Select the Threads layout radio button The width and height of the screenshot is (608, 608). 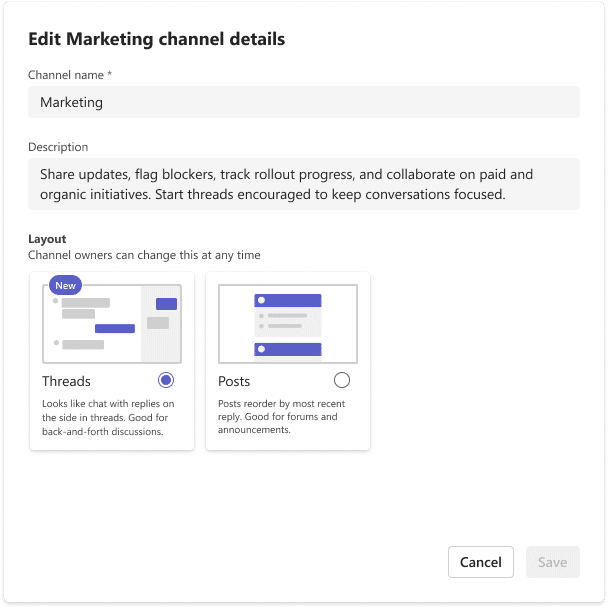click(166, 380)
